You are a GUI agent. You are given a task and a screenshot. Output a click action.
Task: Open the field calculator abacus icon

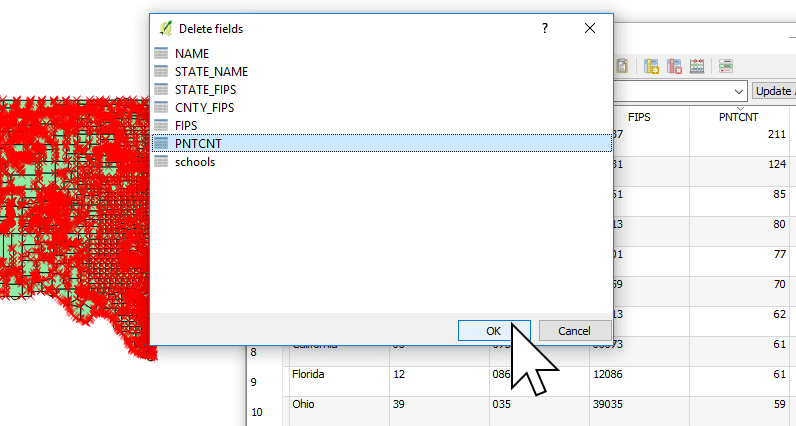(x=697, y=66)
